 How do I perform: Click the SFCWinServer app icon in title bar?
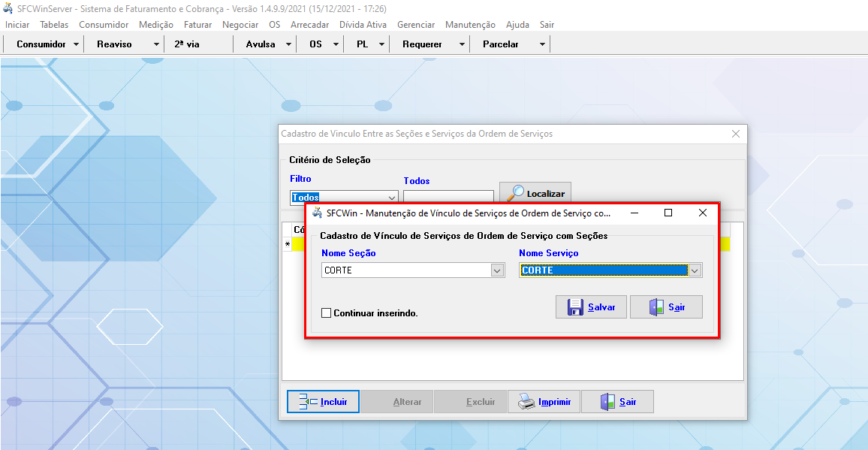click(x=8, y=9)
